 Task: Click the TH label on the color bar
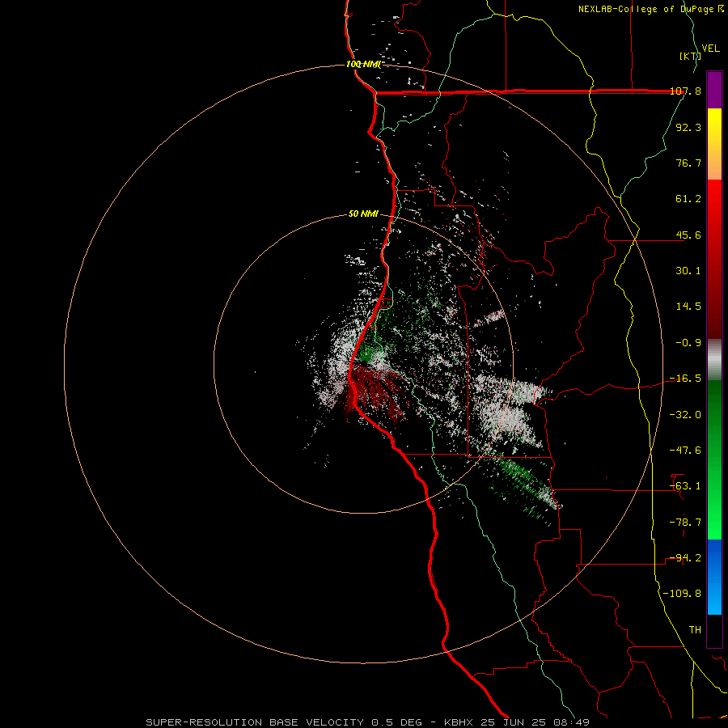point(695,630)
